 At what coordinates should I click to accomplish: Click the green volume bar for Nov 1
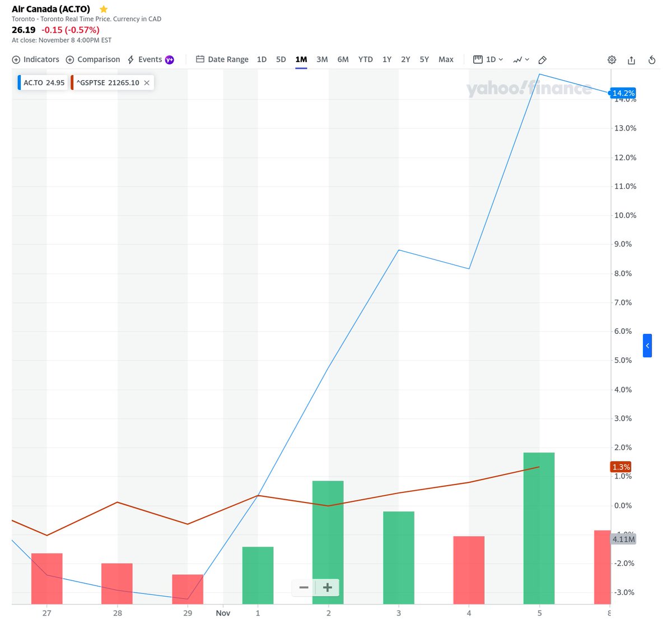tap(258, 575)
